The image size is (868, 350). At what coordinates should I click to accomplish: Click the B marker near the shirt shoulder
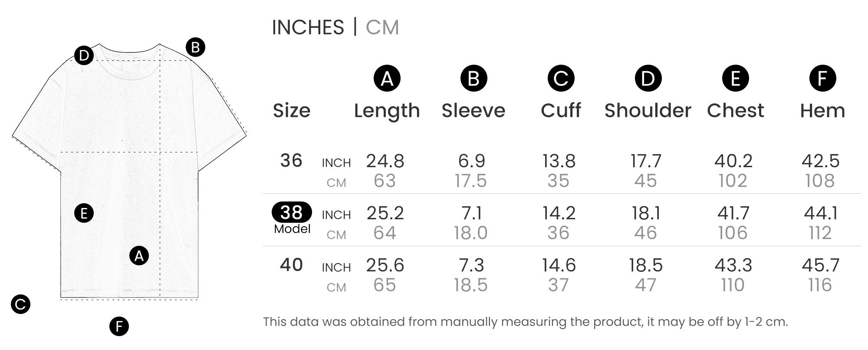(195, 47)
